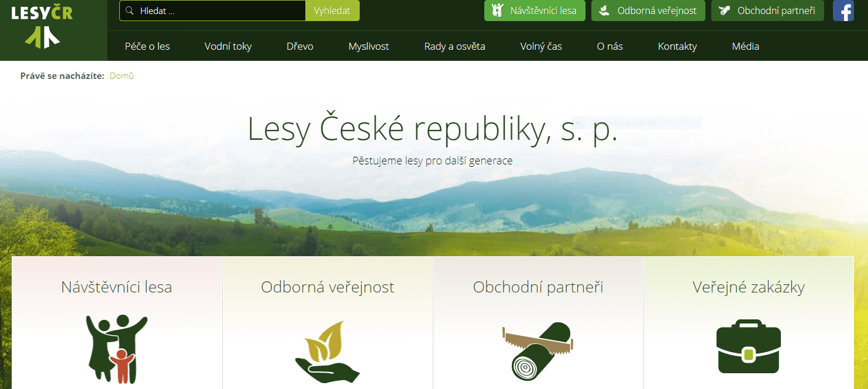
Task: Click the magnifier icon in search box
Action: pos(129,11)
